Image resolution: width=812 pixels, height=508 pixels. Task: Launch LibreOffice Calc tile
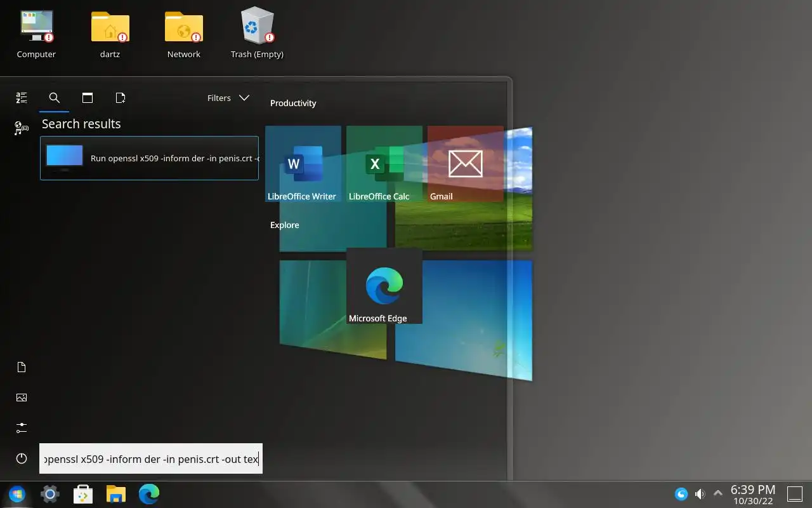coord(384,164)
